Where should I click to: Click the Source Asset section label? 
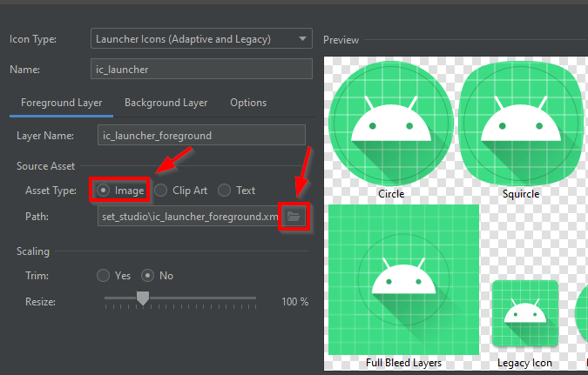coord(46,166)
